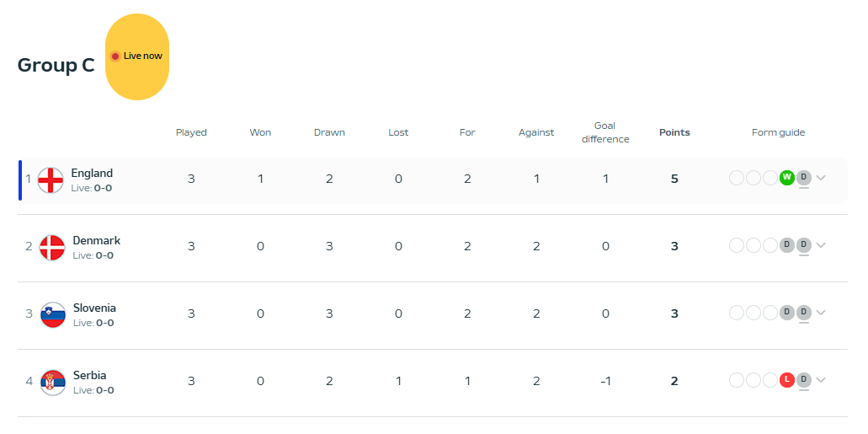The width and height of the screenshot is (868, 434).
Task: Expand England's form guide chevron
Action: pyautogui.click(x=822, y=178)
